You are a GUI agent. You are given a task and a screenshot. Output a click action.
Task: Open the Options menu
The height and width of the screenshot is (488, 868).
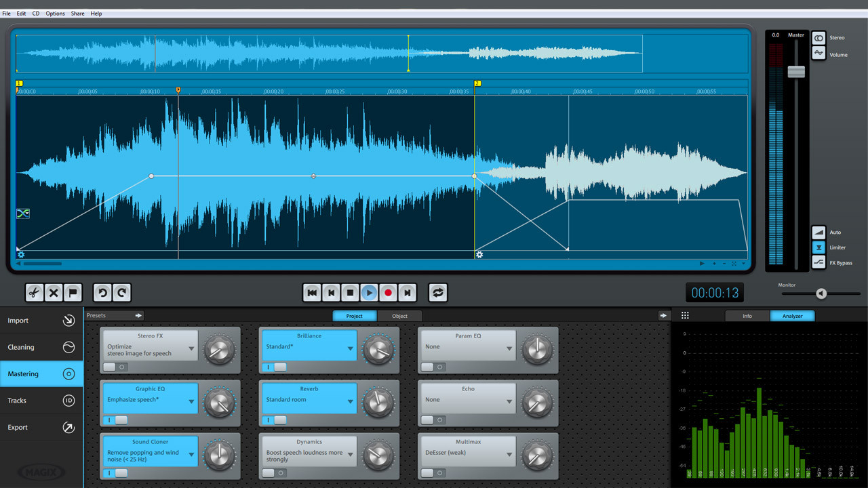(56, 14)
